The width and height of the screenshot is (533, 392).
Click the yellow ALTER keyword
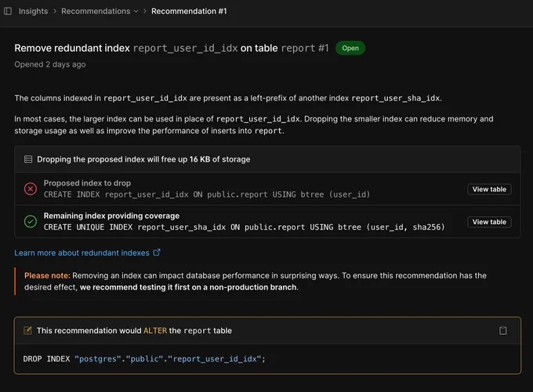(155, 331)
